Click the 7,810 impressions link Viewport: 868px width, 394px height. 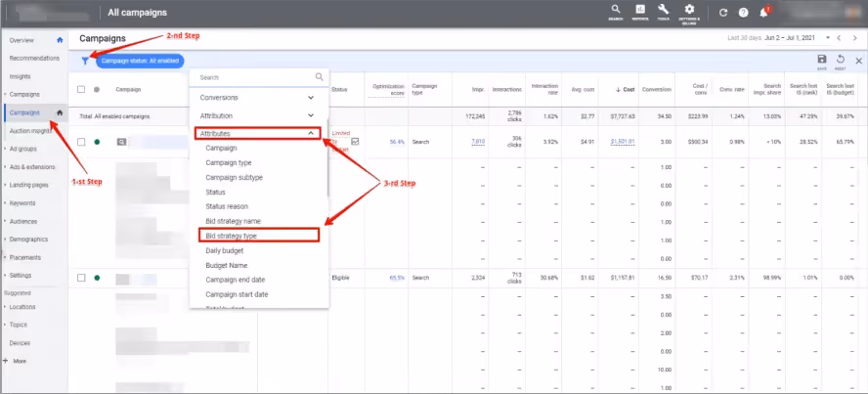pos(478,142)
